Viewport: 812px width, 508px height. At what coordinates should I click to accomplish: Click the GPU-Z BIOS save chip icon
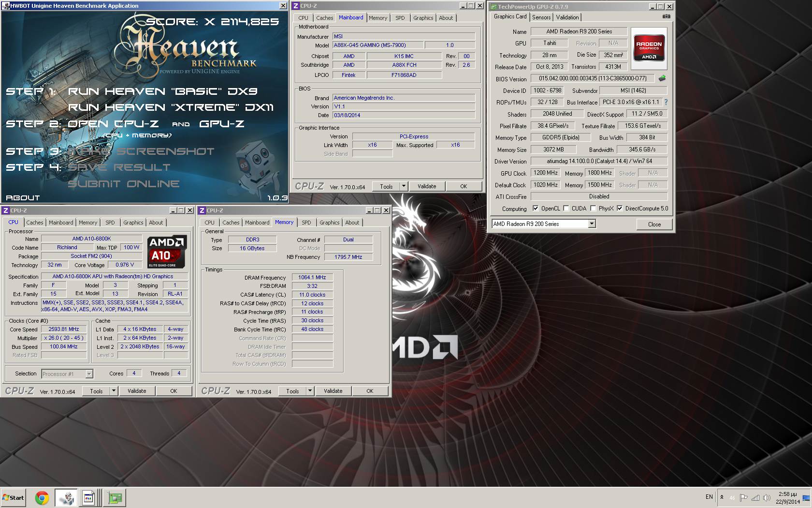pyautogui.click(x=662, y=78)
